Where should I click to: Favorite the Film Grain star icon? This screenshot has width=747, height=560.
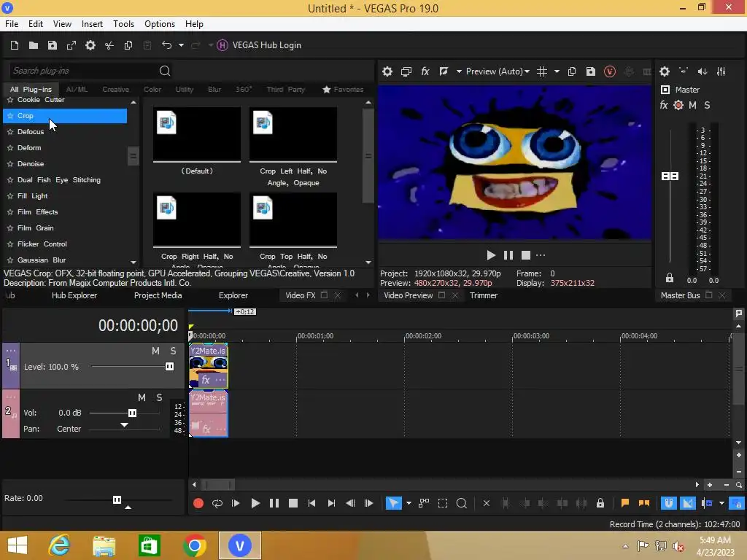10,228
